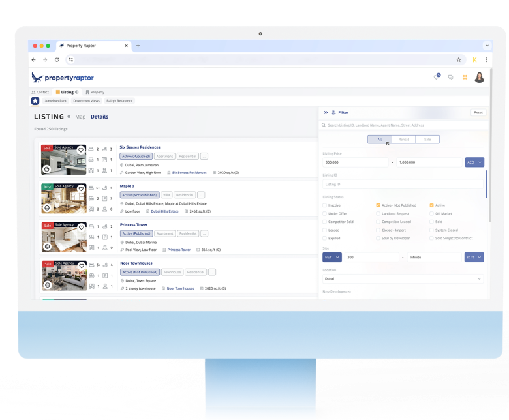
Task: Click the browser reload icon
Action: (x=57, y=59)
